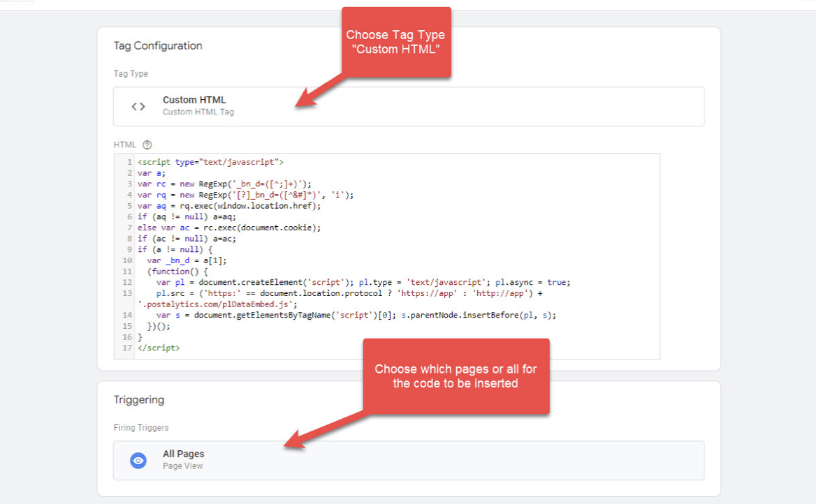
Task: Click the postalytics.com/plDataEmbed.js string
Action: pyautogui.click(x=217, y=304)
